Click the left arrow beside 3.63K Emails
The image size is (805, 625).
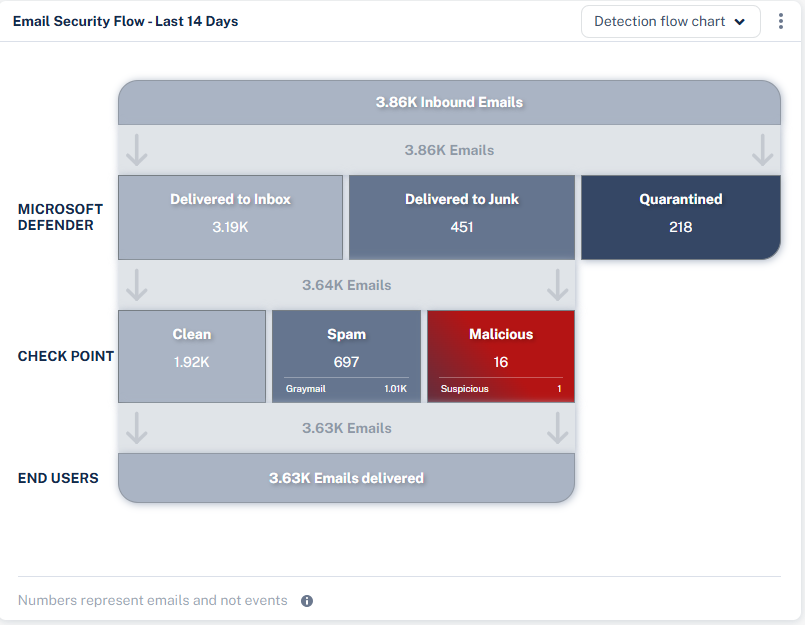(137, 428)
